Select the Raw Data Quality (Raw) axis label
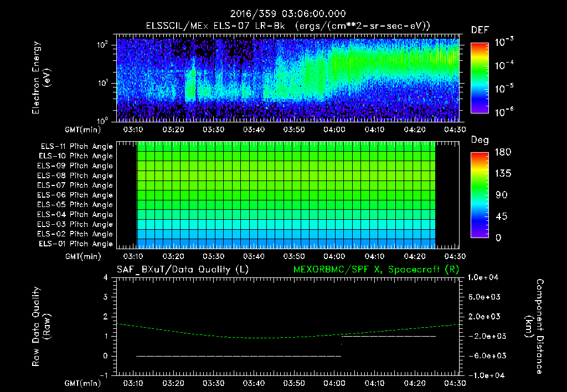The image size is (567, 392). pyautogui.click(x=41, y=327)
